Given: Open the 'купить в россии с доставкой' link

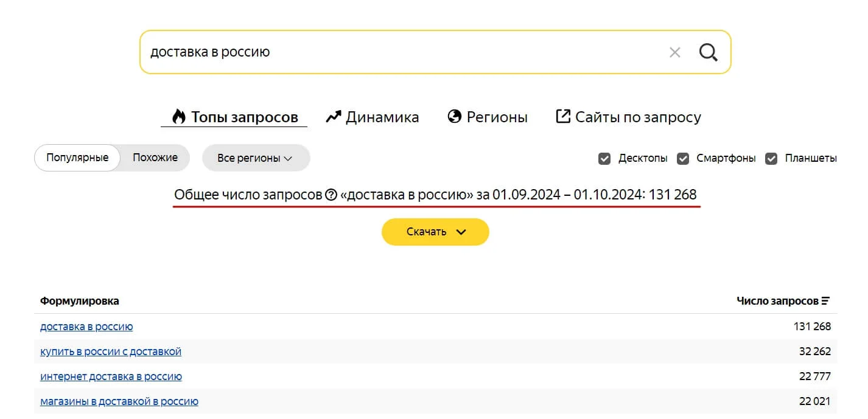Looking at the screenshot, I should [111, 351].
